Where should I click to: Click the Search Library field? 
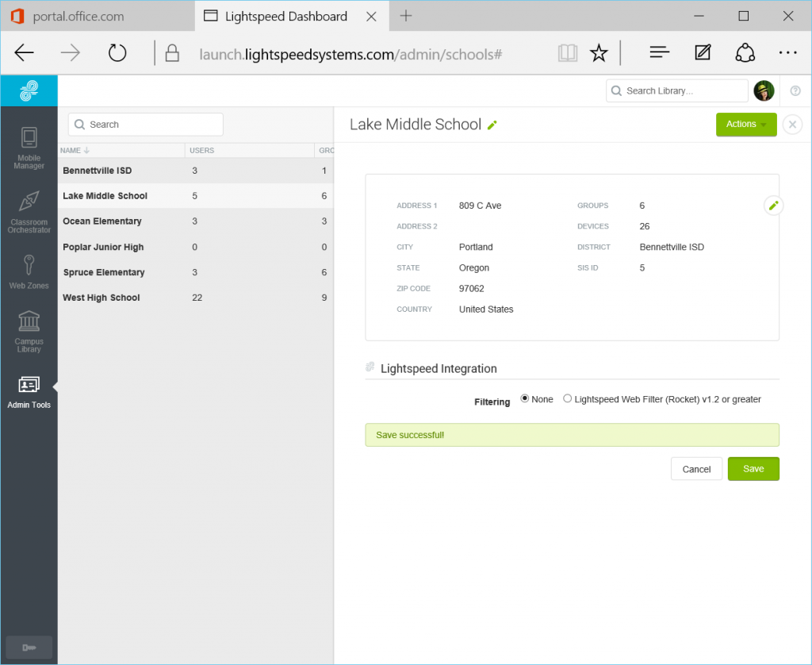[677, 90]
